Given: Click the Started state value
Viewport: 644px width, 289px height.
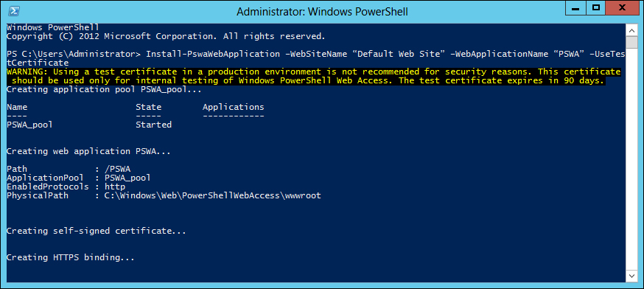Looking at the screenshot, I should click(x=153, y=125).
